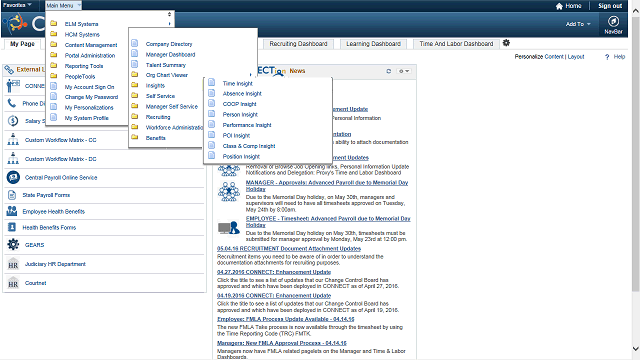Click the Layout personalize link

click(x=576, y=57)
